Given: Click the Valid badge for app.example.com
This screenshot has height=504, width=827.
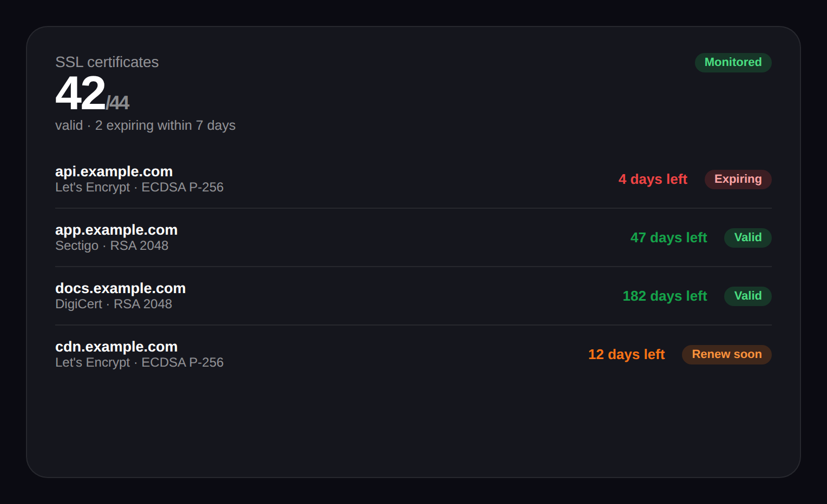Looking at the screenshot, I should (x=747, y=237).
